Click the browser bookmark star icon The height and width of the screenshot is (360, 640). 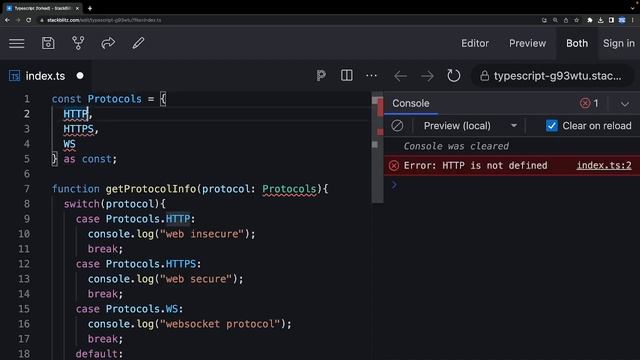coord(576,20)
